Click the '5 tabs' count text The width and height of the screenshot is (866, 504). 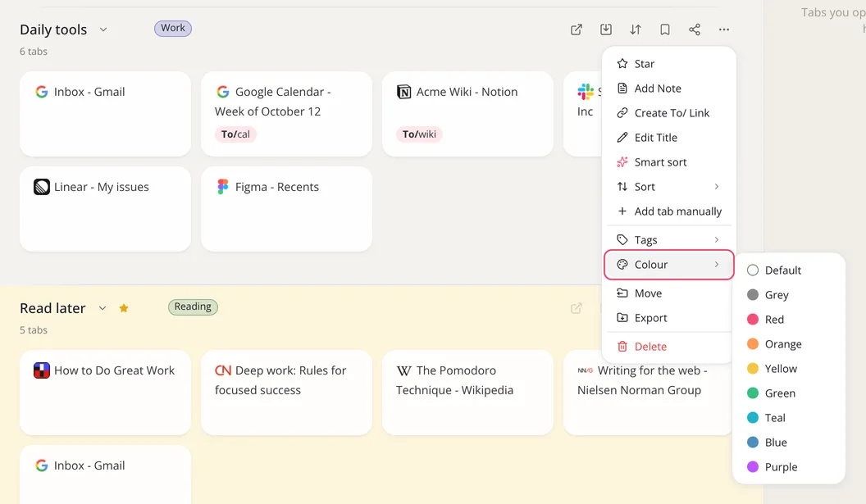(x=34, y=330)
